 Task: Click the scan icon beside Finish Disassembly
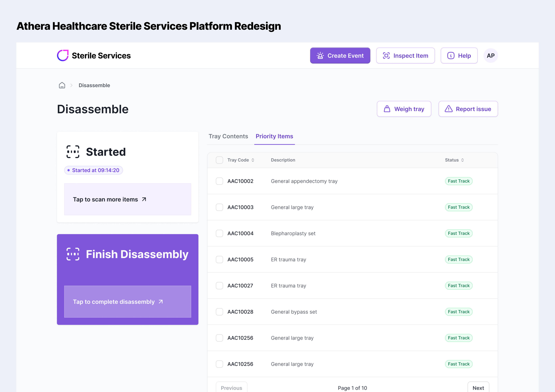pyautogui.click(x=73, y=254)
